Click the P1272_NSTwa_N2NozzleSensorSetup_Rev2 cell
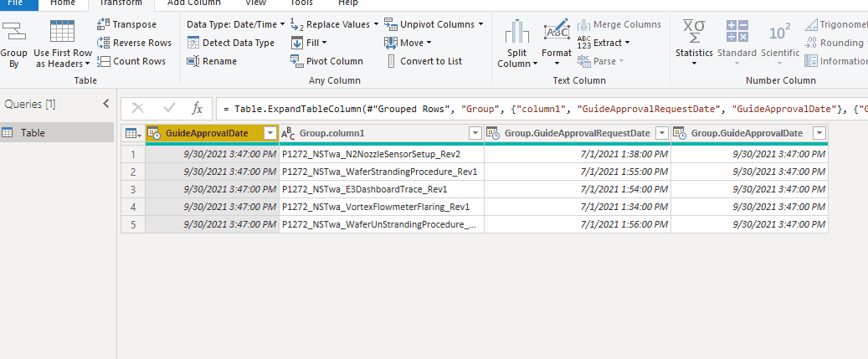The width and height of the screenshot is (868, 359). pos(382,154)
